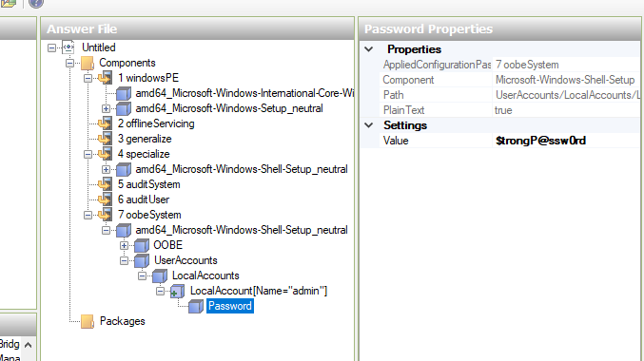Select the 3 generalize label
644x361 pixels.
[145, 139]
